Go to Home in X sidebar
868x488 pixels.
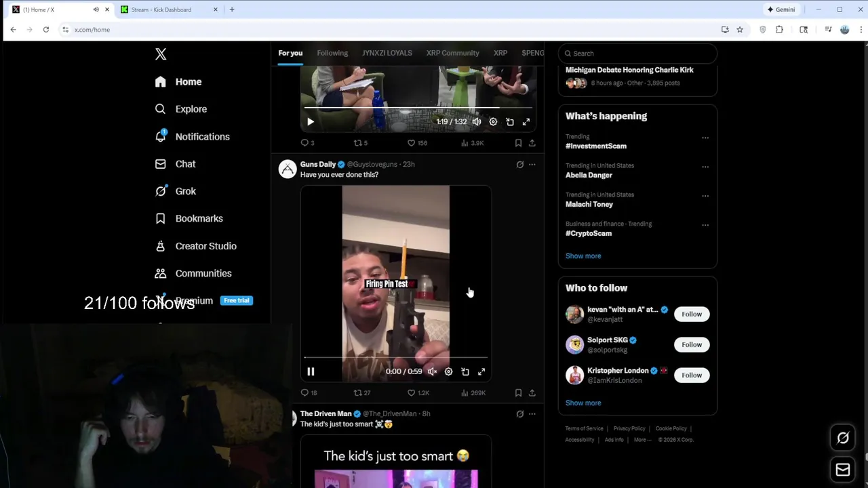click(178, 81)
